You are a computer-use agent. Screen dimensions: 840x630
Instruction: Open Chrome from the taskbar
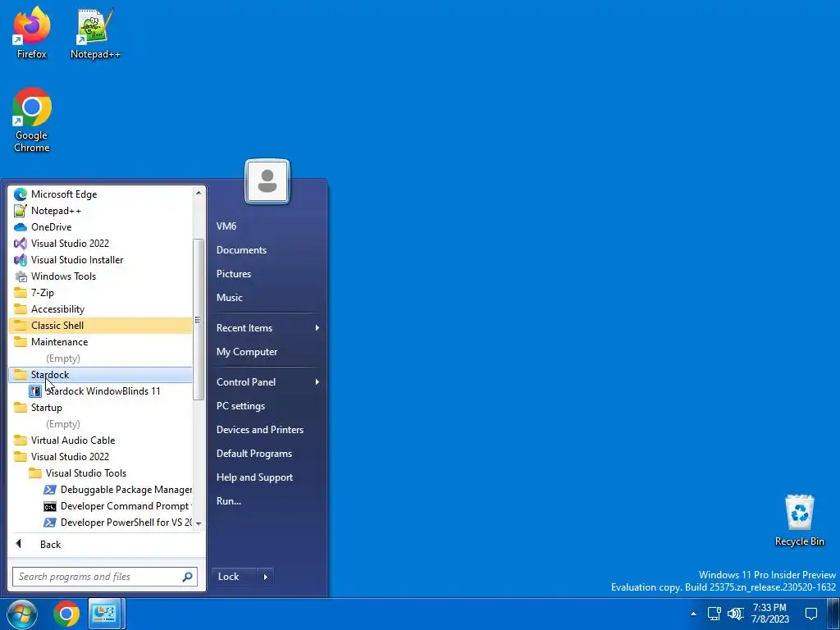point(66,614)
